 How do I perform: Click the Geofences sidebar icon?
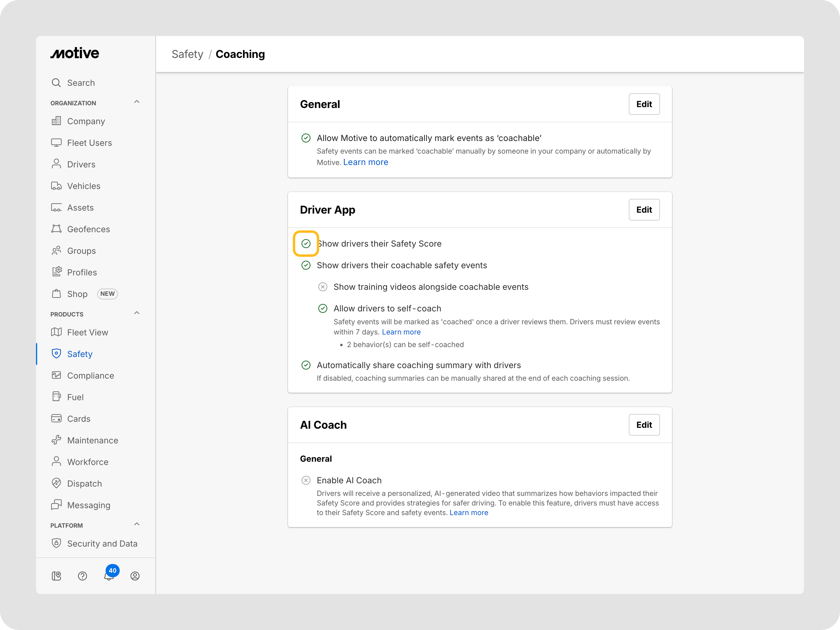point(56,229)
